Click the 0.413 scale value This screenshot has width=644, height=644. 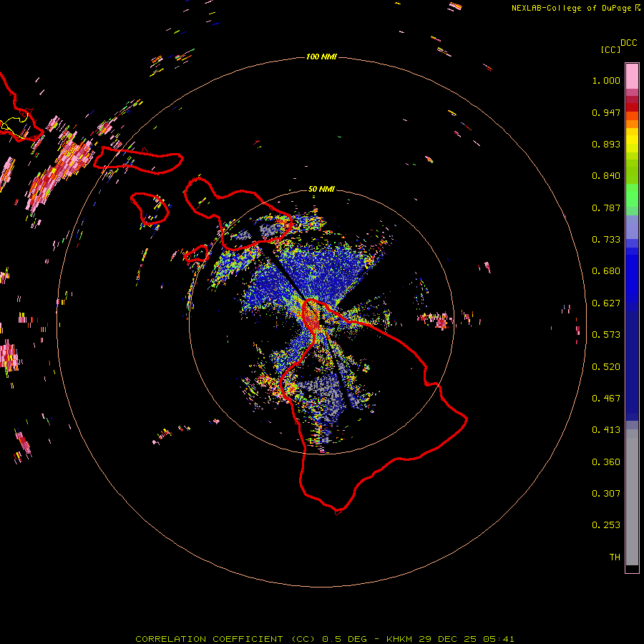click(x=606, y=430)
